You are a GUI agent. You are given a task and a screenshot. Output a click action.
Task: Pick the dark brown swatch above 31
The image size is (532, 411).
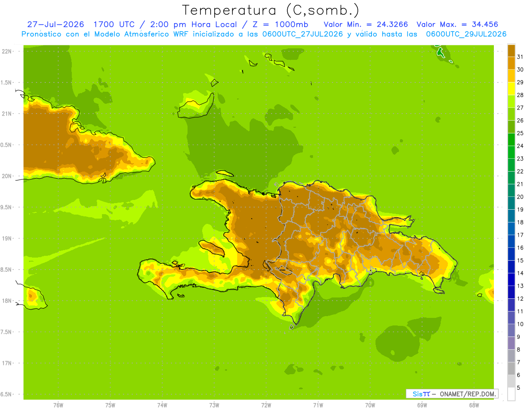(x=511, y=51)
